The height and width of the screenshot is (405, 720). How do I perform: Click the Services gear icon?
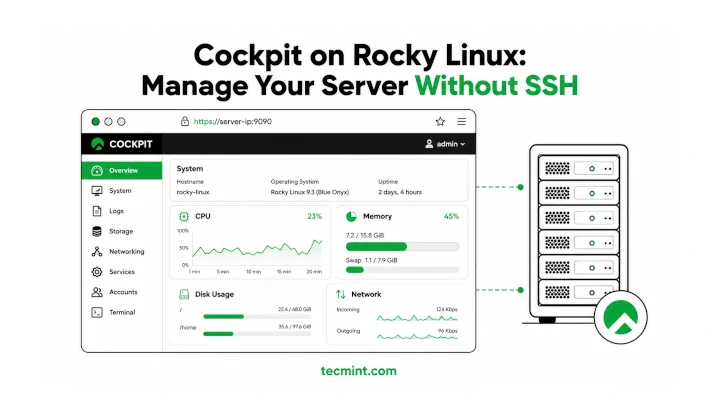coord(97,272)
